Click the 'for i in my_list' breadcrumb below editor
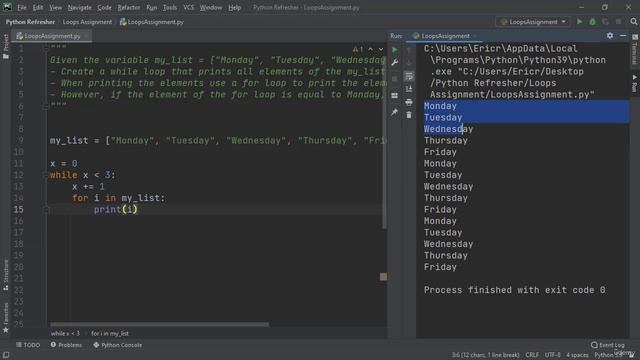640x360 pixels. [110, 333]
